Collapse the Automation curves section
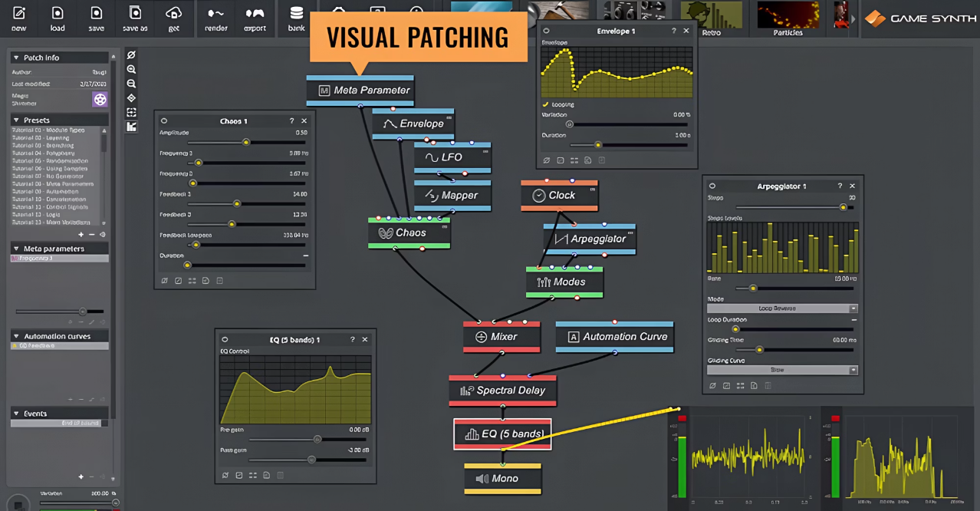 tap(15, 336)
